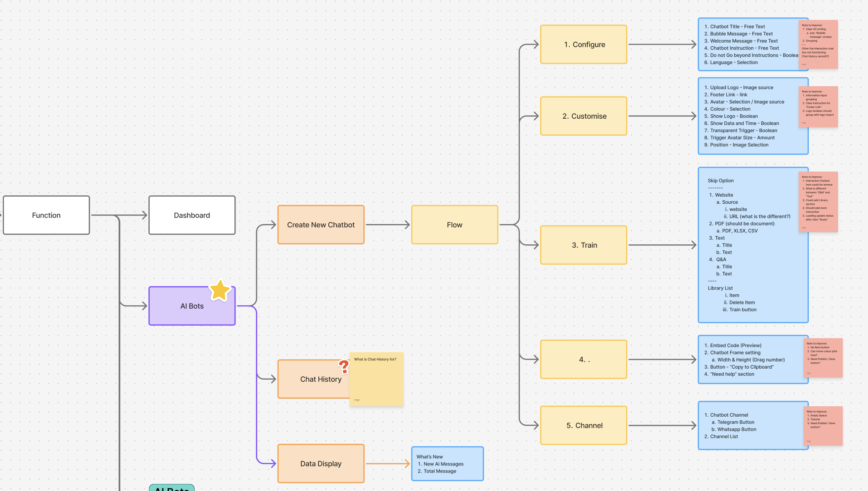This screenshot has height=491, width=868.
Task: Click the 'Language - Selection' line
Action: 731,62
